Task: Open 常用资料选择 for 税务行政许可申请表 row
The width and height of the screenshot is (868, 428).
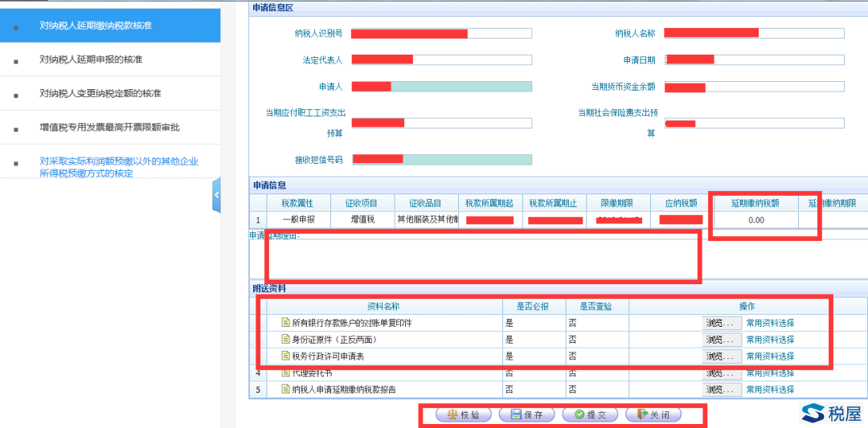Action: click(x=770, y=356)
